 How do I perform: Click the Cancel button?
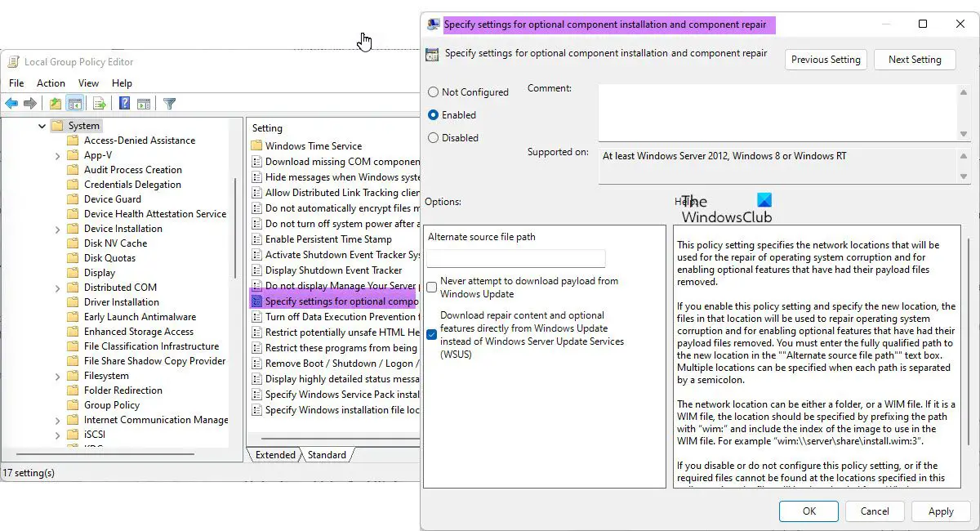click(x=875, y=511)
